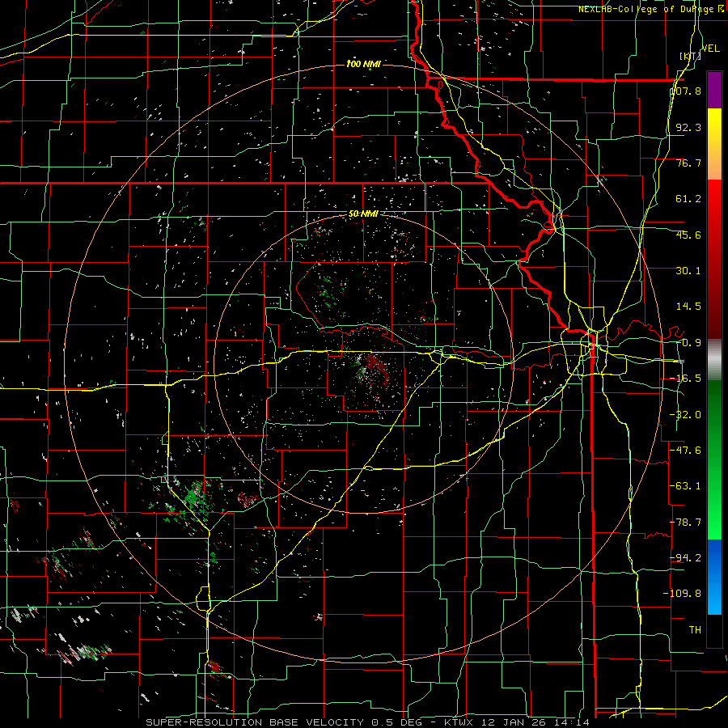The height and width of the screenshot is (728, 728).
Task: Click the 50 NMI range ring label
Action: (x=363, y=214)
